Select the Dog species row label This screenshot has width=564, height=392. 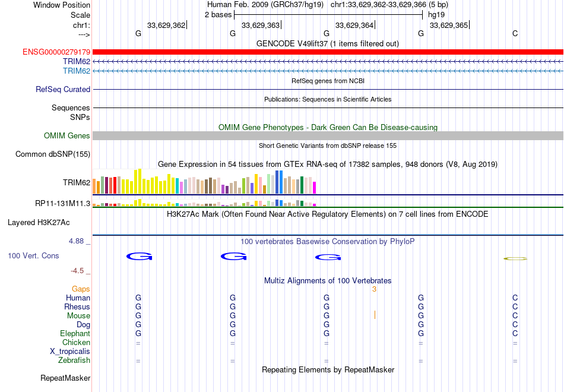[x=83, y=325]
